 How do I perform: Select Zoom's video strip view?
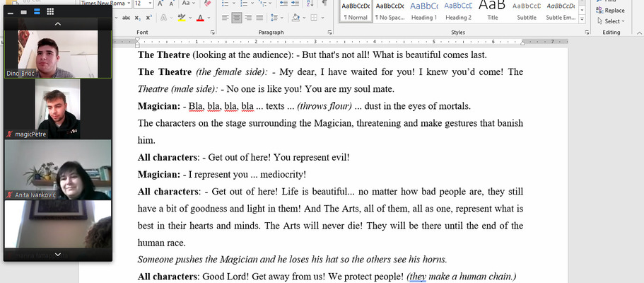click(37, 12)
